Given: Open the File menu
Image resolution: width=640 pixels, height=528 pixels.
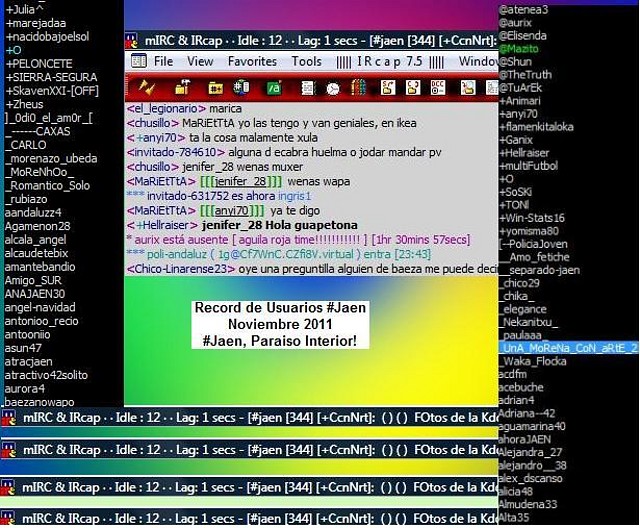Looking at the screenshot, I should [x=163, y=61].
